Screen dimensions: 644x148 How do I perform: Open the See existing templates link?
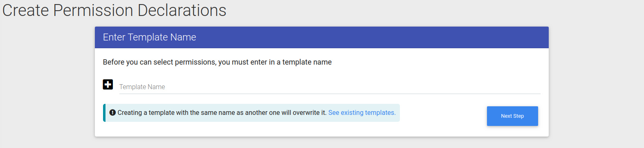coord(362,112)
